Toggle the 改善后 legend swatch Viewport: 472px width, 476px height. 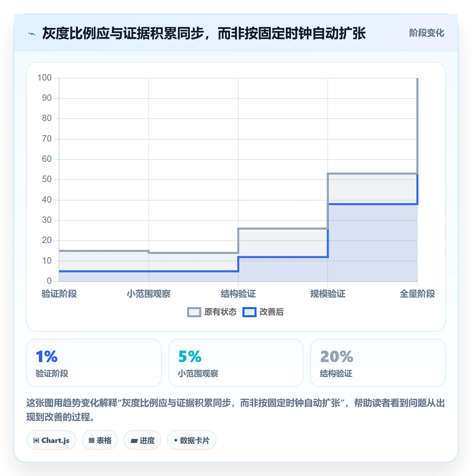click(249, 312)
